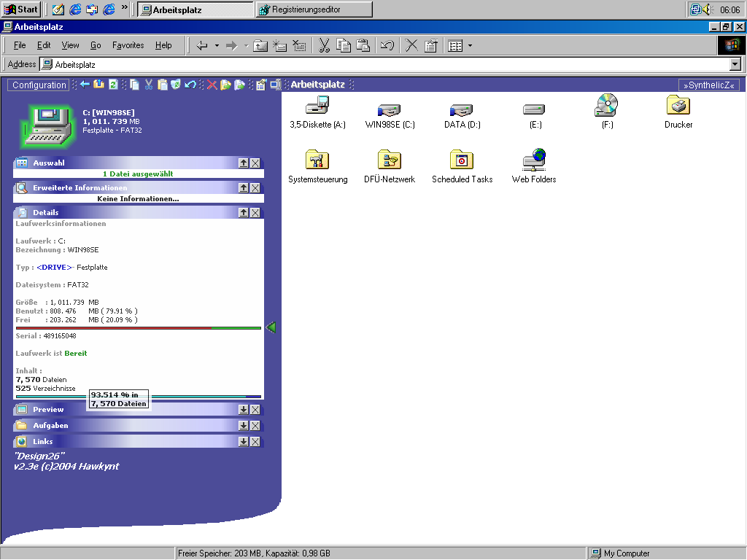Collapse the Auswahl panel with its arrow button
The height and width of the screenshot is (560, 747).
(x=244, y=163)
